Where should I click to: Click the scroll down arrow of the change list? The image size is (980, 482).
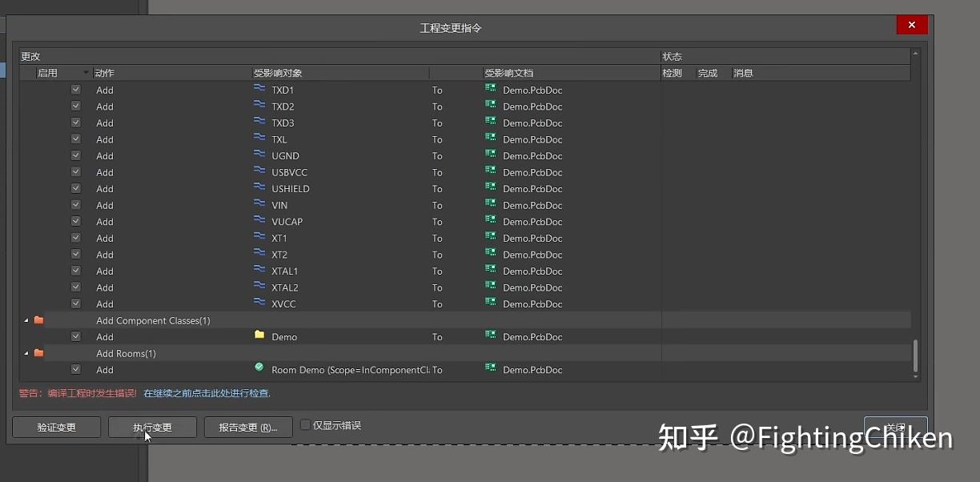[916, 376]
